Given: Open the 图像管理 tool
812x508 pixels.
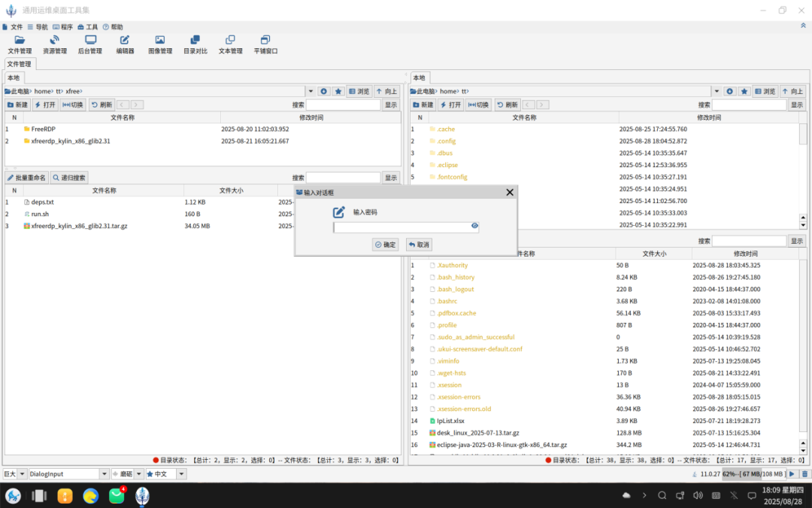Looking at the screenshot, I should click(160, 45).
